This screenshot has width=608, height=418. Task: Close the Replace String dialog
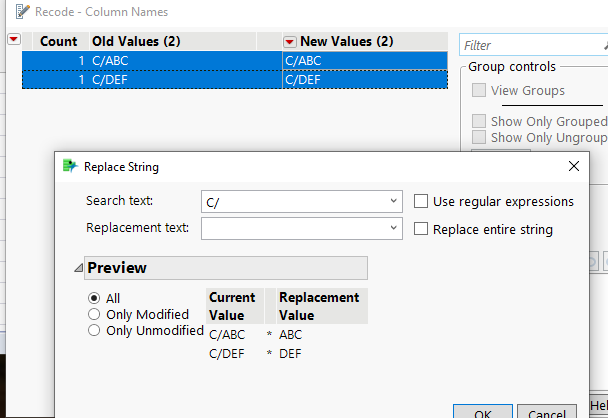pyautogui.click(x=573, y=166)
